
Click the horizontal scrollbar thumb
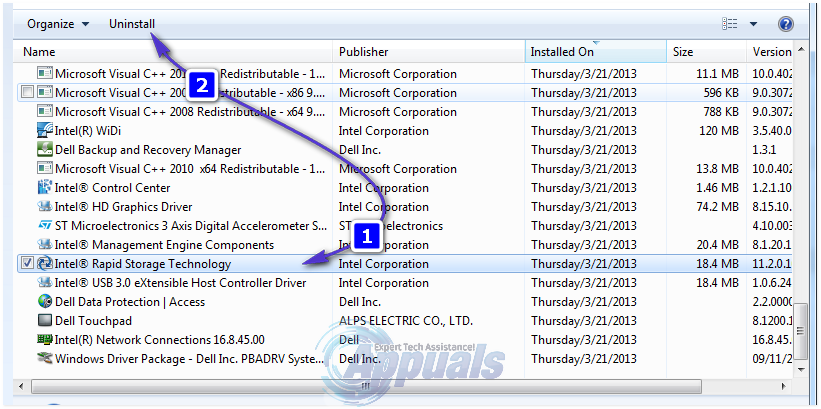tap(366, 386)
